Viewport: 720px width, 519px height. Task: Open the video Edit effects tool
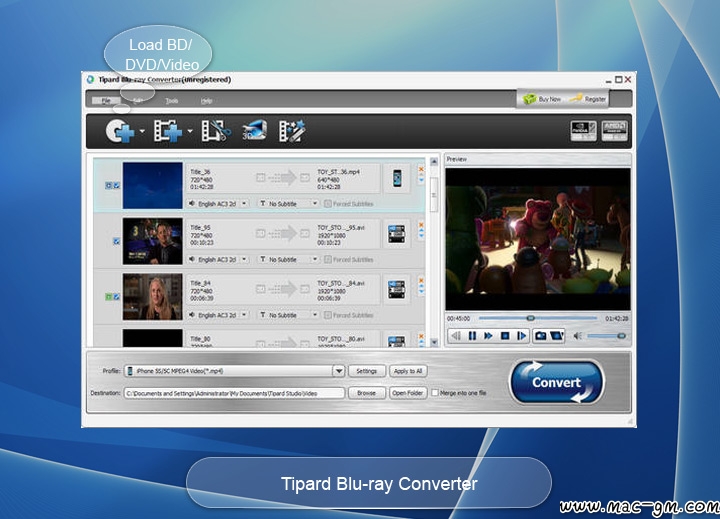tap(292, 131)
